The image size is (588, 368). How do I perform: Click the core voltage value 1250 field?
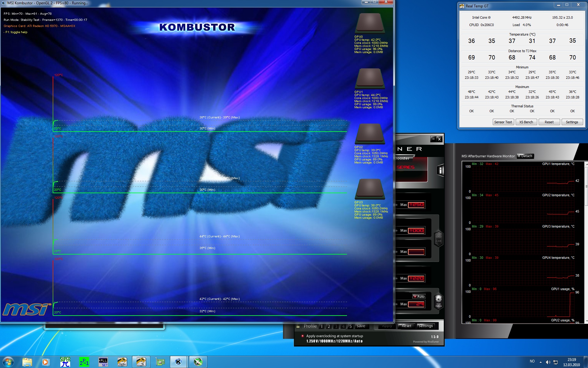click(416, 205)
